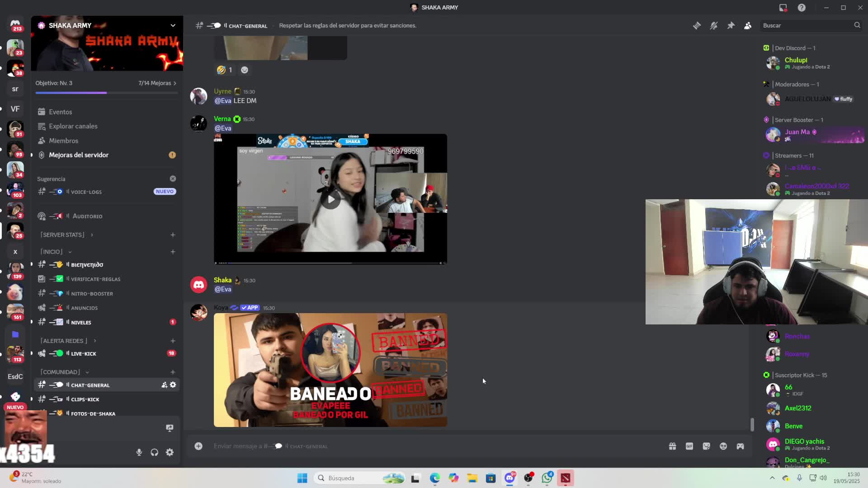Screen dimensions: 868x488
Task: Open the verificate-reglas channel
Action: tap(107, 279)
